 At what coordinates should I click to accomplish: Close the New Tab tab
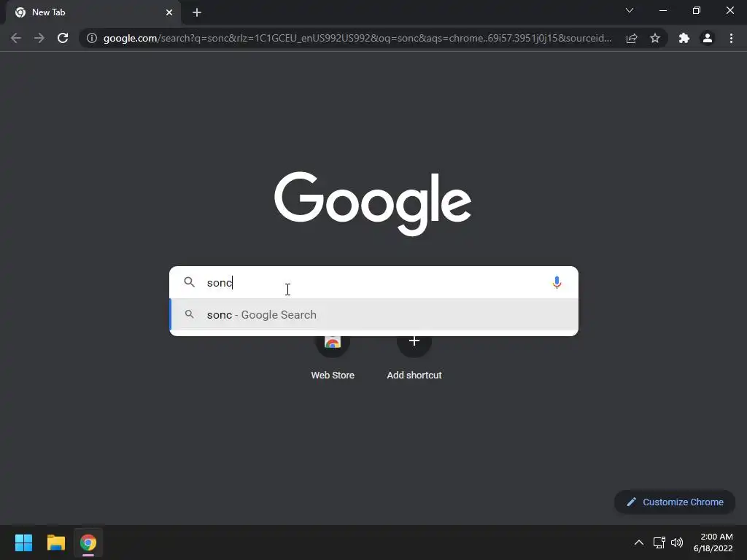pyautogui.click(x=169, y=12)
